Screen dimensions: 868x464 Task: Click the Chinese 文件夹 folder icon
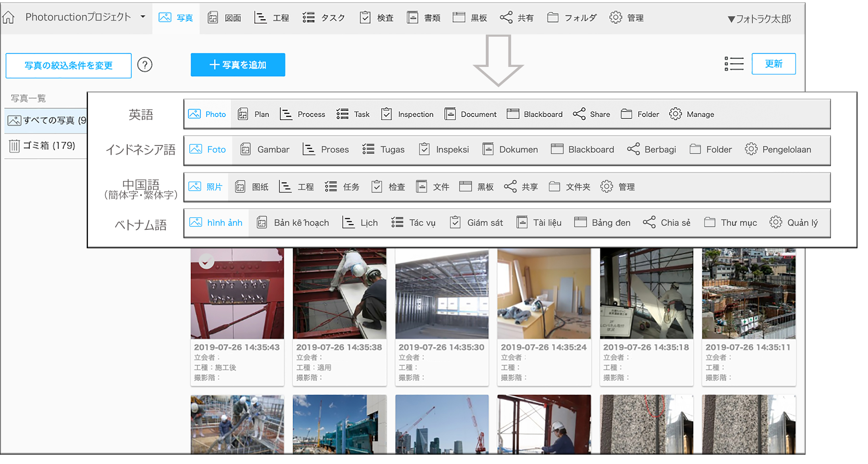click(554, 186)
